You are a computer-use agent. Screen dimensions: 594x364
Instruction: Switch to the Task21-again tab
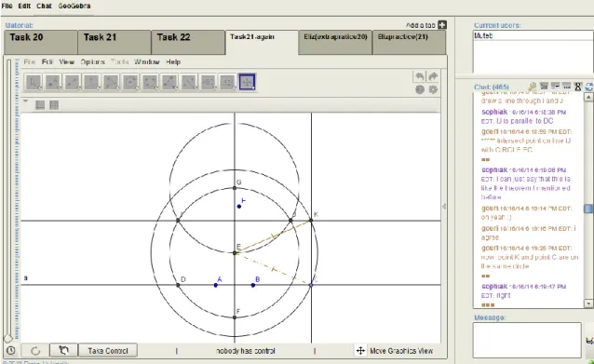click(262, 42)
